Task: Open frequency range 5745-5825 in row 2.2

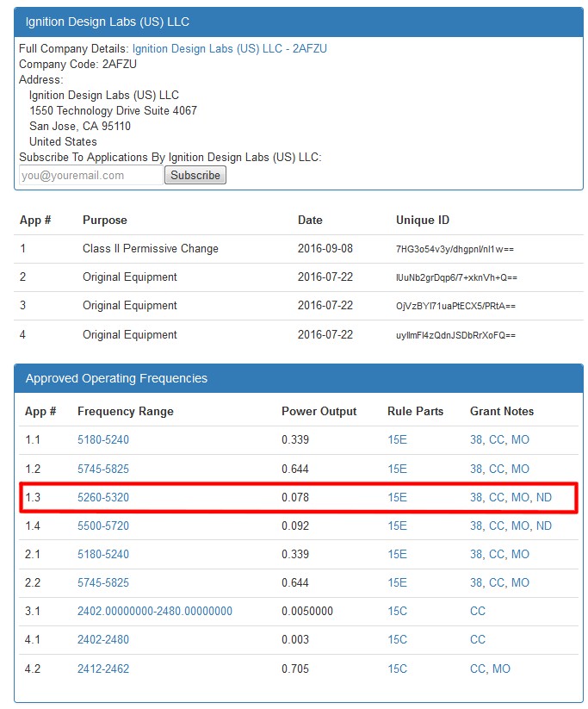Action: point(103,583)
